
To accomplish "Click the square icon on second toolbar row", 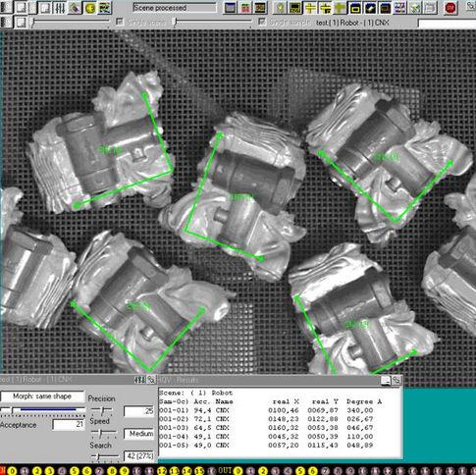I will [x=21, y=23].
